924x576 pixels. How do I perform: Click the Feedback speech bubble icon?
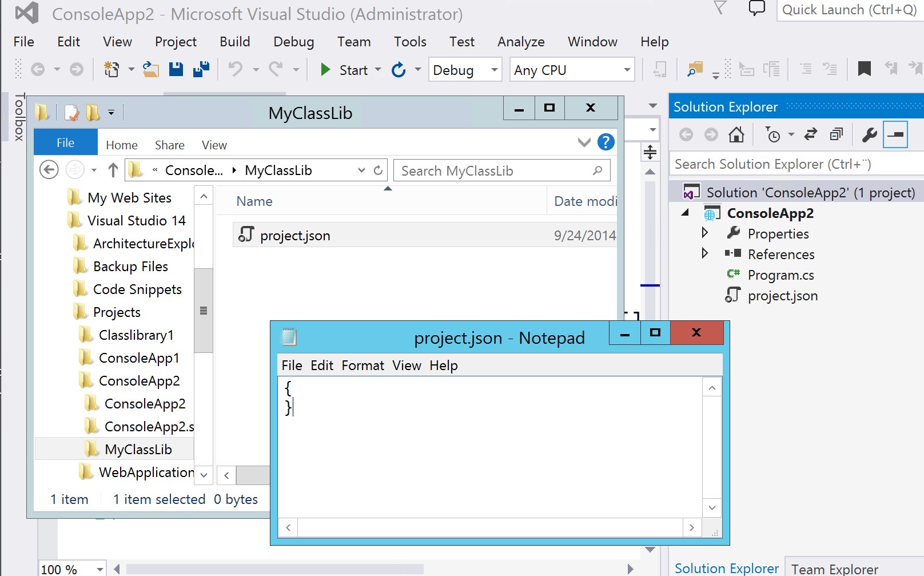tap(756, 9)
